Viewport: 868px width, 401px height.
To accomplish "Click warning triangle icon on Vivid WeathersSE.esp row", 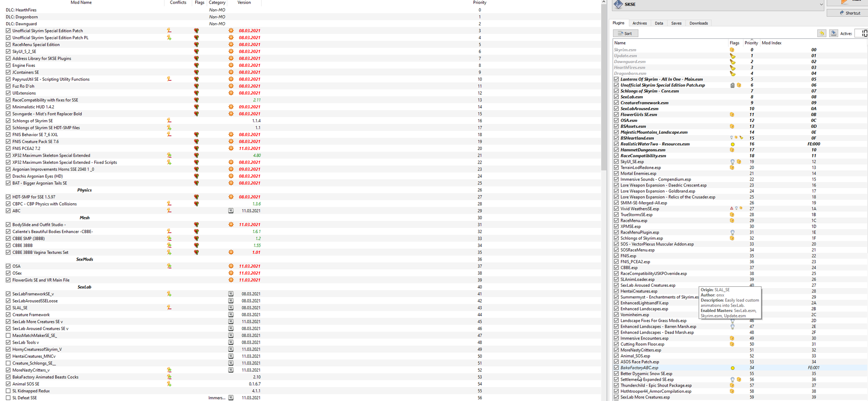I will tap(731, 209).
